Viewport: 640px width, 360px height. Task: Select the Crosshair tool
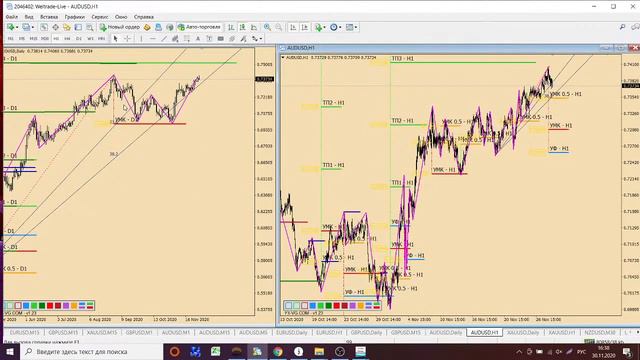127,38
